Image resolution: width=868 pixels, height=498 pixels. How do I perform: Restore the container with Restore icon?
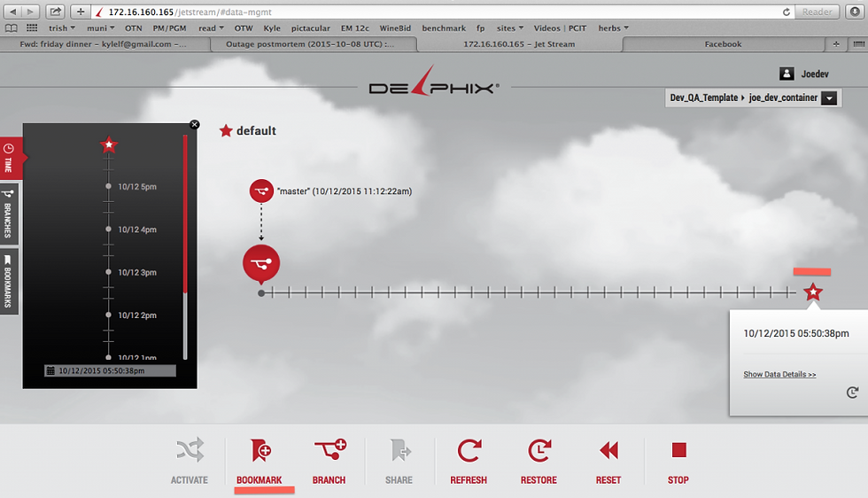point(539,450)
